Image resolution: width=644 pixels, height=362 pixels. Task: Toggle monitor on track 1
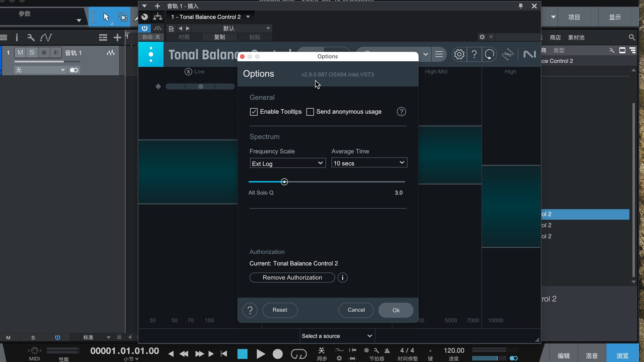coord(56,53)
